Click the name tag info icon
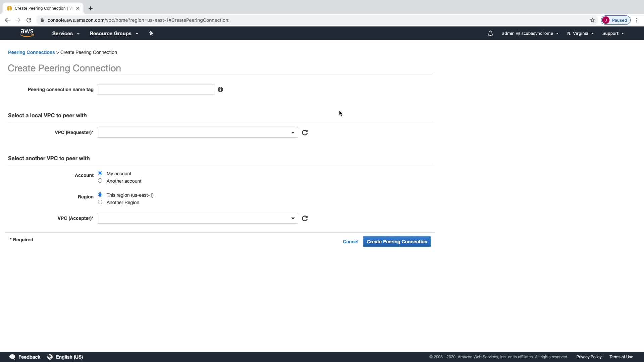 tap(220, 89)
